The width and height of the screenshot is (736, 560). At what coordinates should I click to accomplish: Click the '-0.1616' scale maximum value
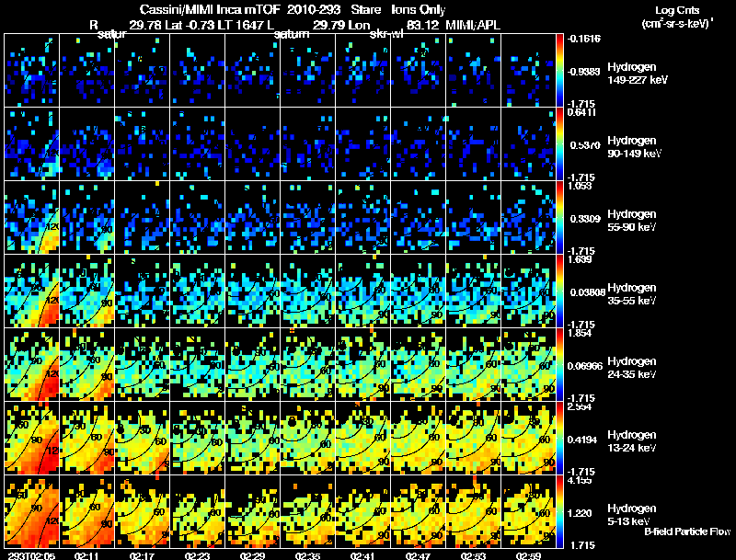point(584,39)
